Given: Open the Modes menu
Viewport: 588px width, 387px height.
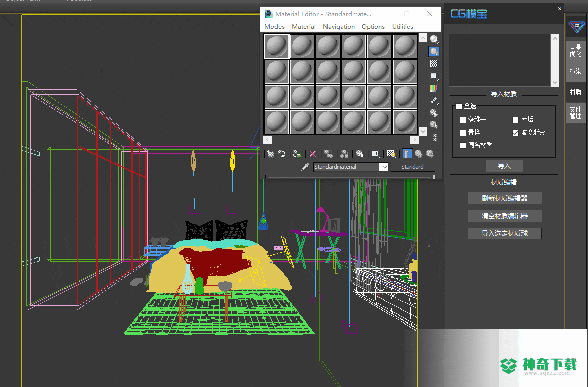Looking at the screenshot, I should point(274,27).
